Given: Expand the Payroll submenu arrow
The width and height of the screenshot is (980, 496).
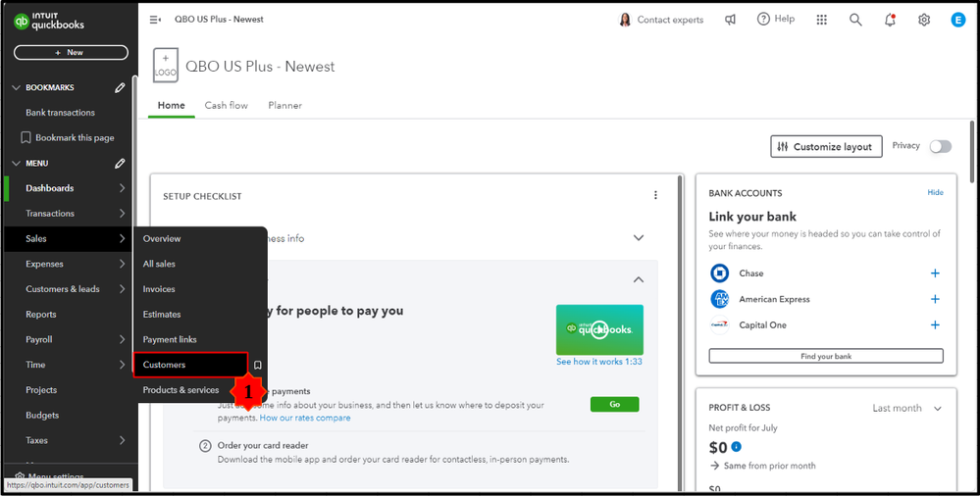Looking at the screenshot, I should coord(122,340).
